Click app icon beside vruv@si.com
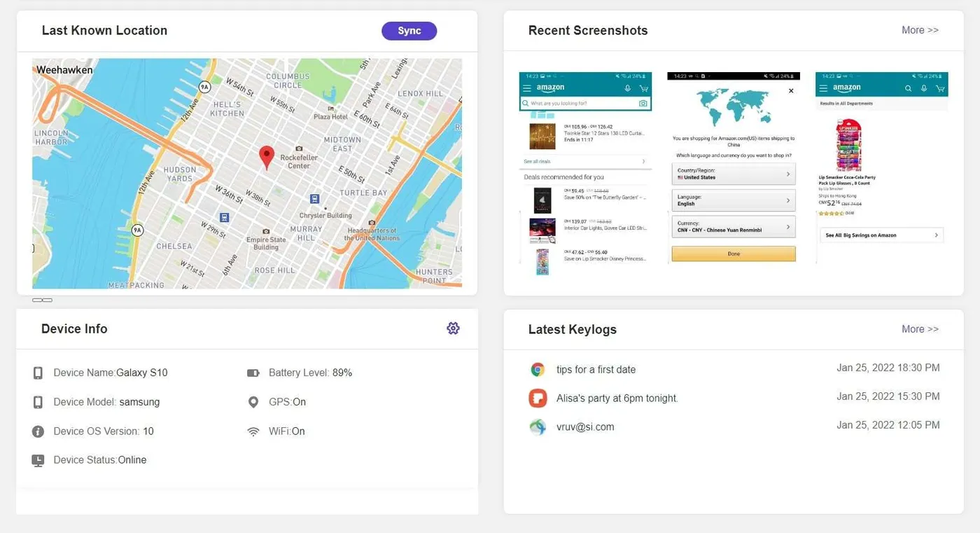 click(x=538, y=427)
